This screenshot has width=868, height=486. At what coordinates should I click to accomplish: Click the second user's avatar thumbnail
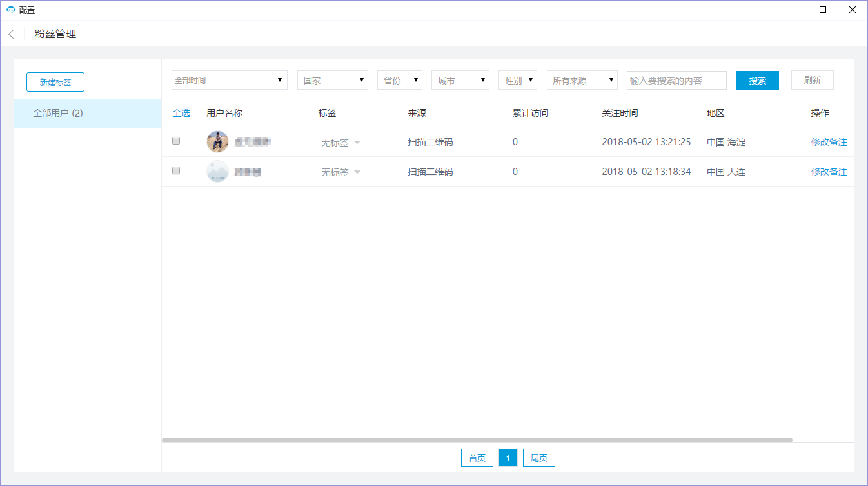[x=217, y=171]
